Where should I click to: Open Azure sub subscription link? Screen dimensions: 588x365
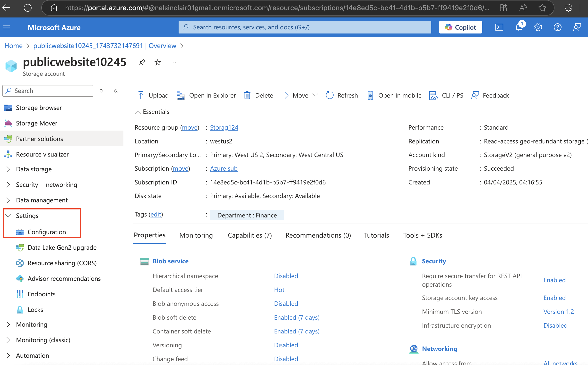coord(224,168)
